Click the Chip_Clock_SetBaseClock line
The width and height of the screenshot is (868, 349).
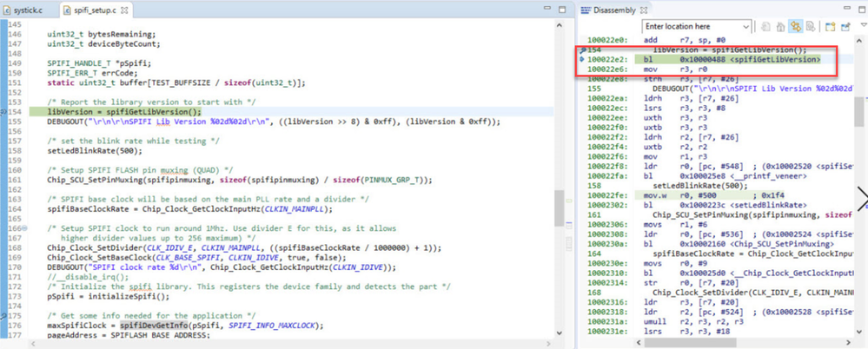(x=196, y=257)
